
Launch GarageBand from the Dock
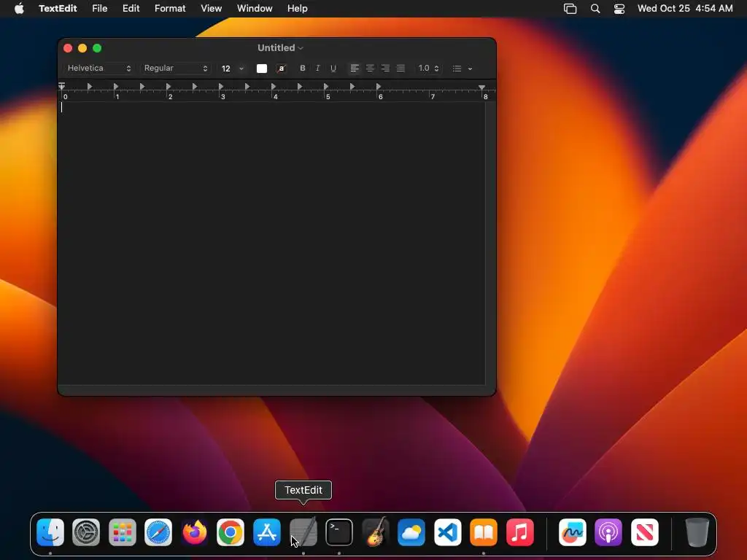pyautogui.click(x=375, y=532)
